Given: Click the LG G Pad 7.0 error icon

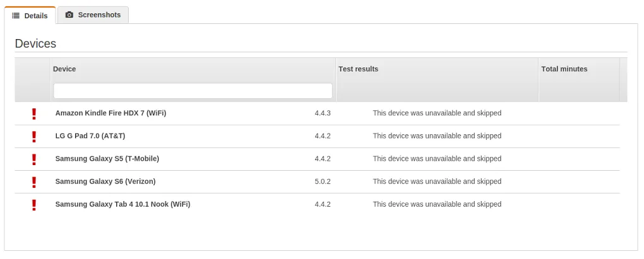Looking at the screenshot, I should point(34,136).
